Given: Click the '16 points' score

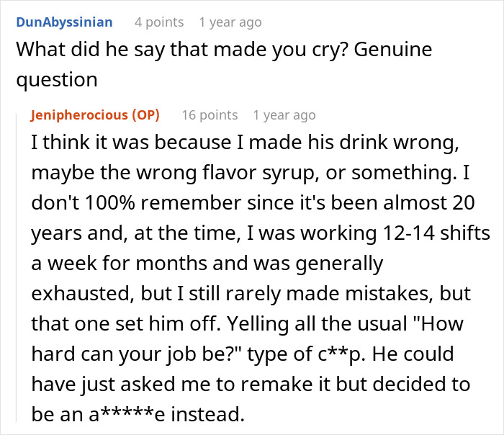Looking at the screenshot, I should [210, 115].
